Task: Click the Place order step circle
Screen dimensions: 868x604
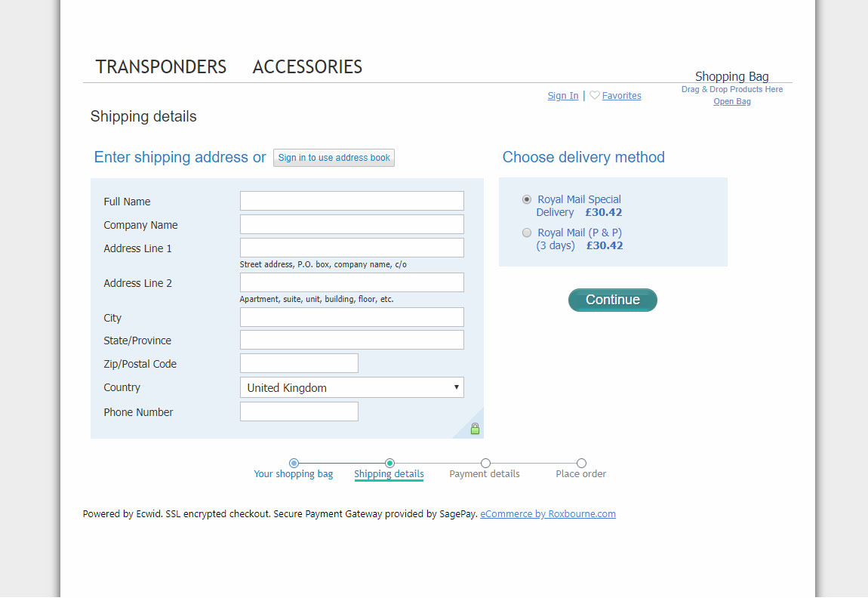Action: (581, 463)
